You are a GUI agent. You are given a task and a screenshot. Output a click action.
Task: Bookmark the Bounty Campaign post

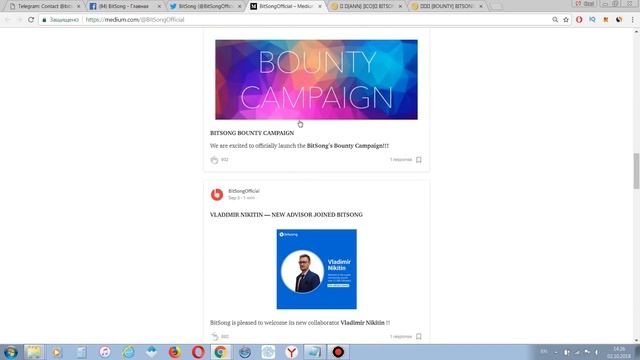tap(418, 160)
